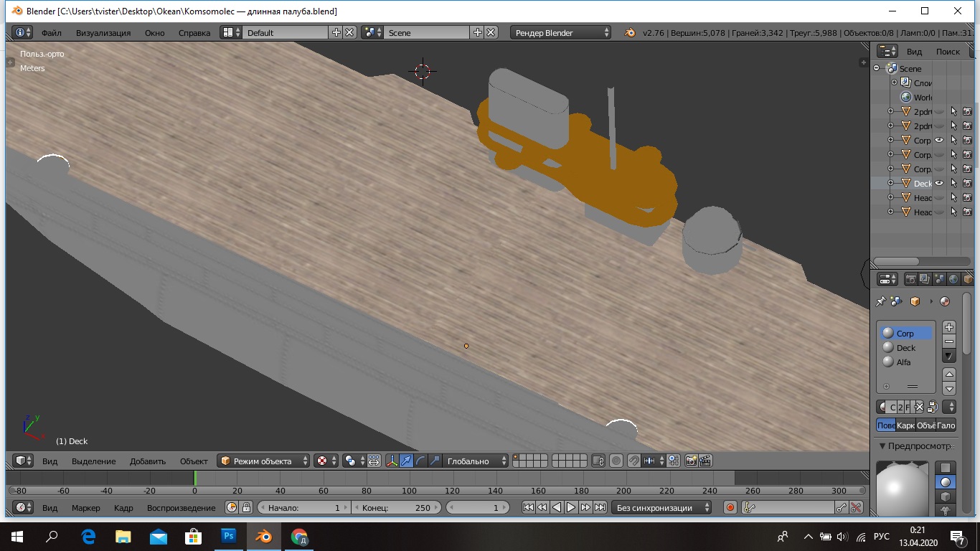Viewport: 980px width, 551px height.
Task: Click the translate manipulator arrow icon
Action: [x=407, y=461]
